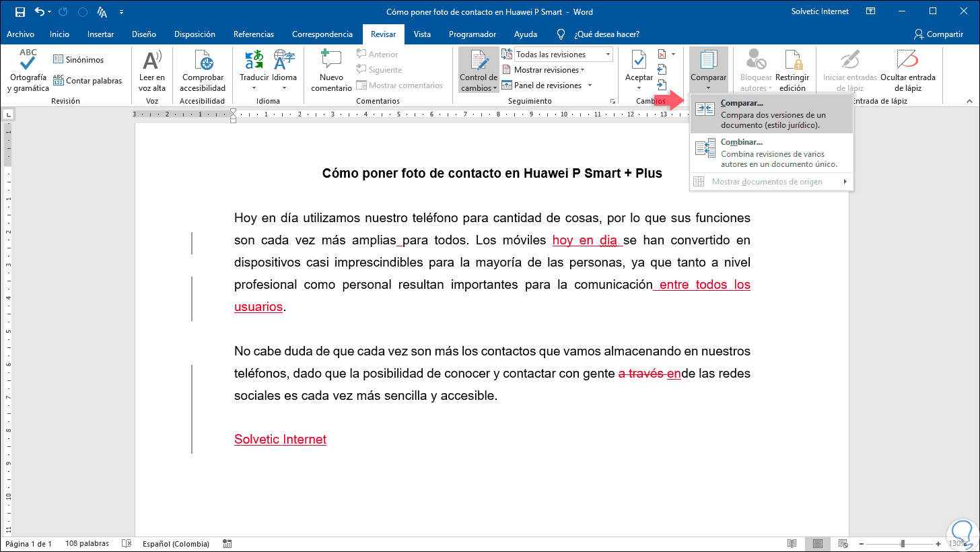Jump to the previous change (left arrow icon)
Viewport: 980px width, 552px height.
pyautogui.click(x=662, y=69)
